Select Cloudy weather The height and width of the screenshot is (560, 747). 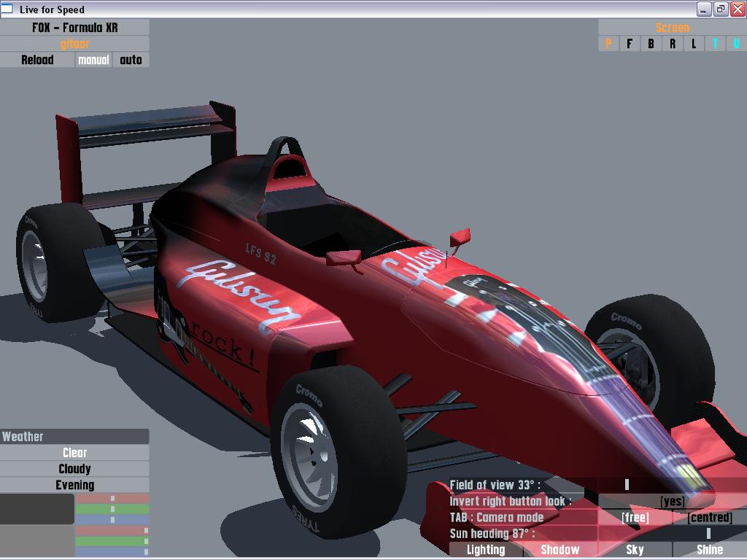[x=75, y=469]
